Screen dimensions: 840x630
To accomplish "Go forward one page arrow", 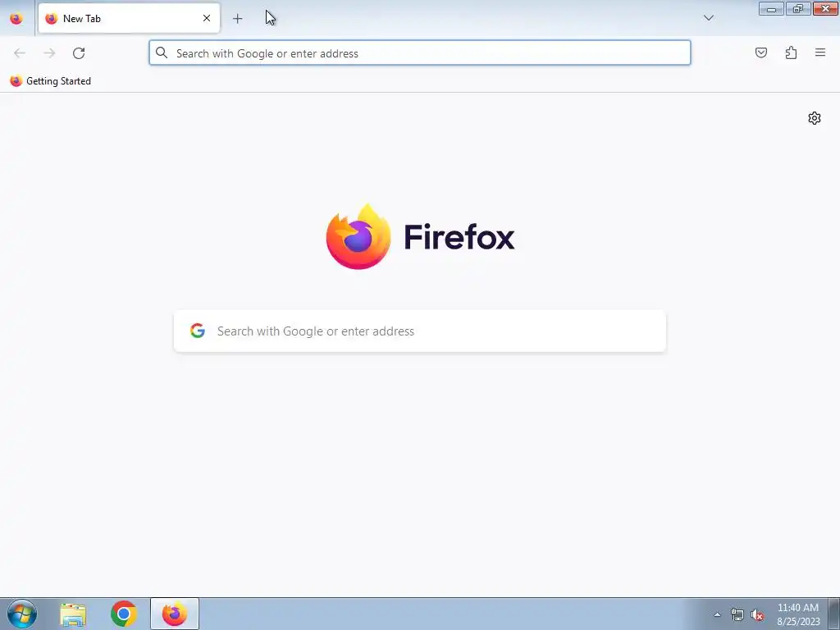I will [x=49, y=53].
